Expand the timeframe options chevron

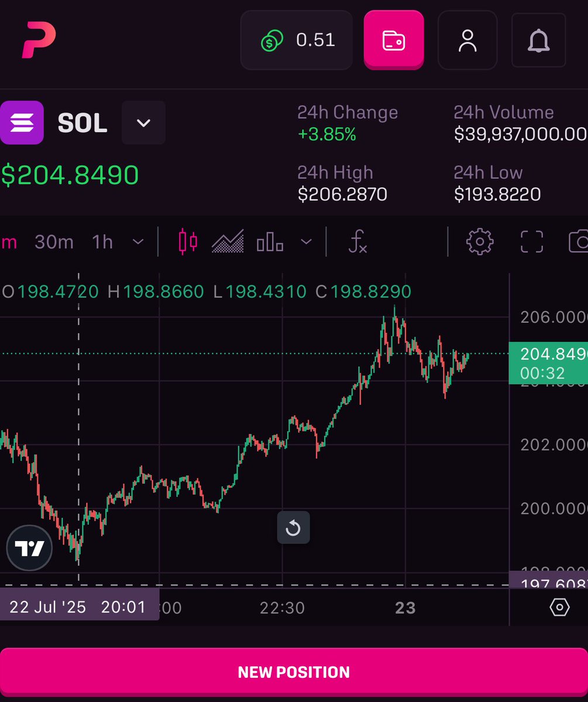tap(138, 242)
